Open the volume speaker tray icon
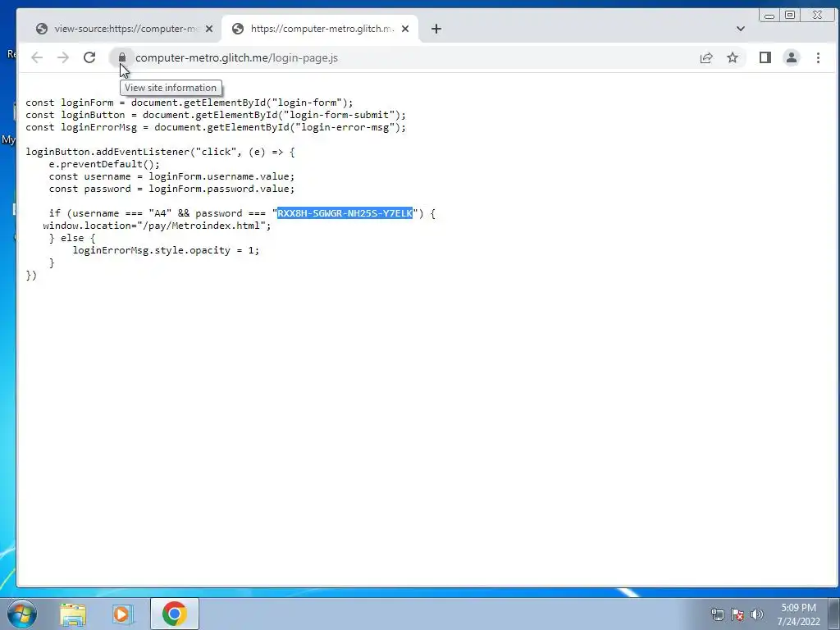Image resolution: width=840 pixels, height=630 pixels. 756,614
